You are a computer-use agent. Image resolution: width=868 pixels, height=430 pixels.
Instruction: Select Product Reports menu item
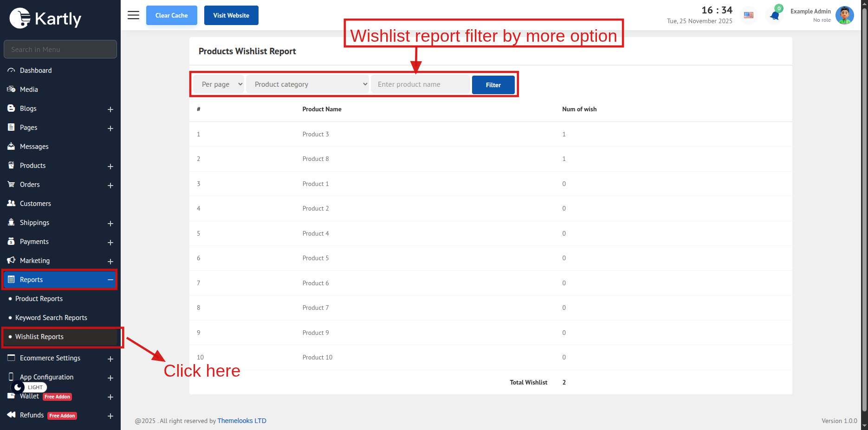pos(39,299)
